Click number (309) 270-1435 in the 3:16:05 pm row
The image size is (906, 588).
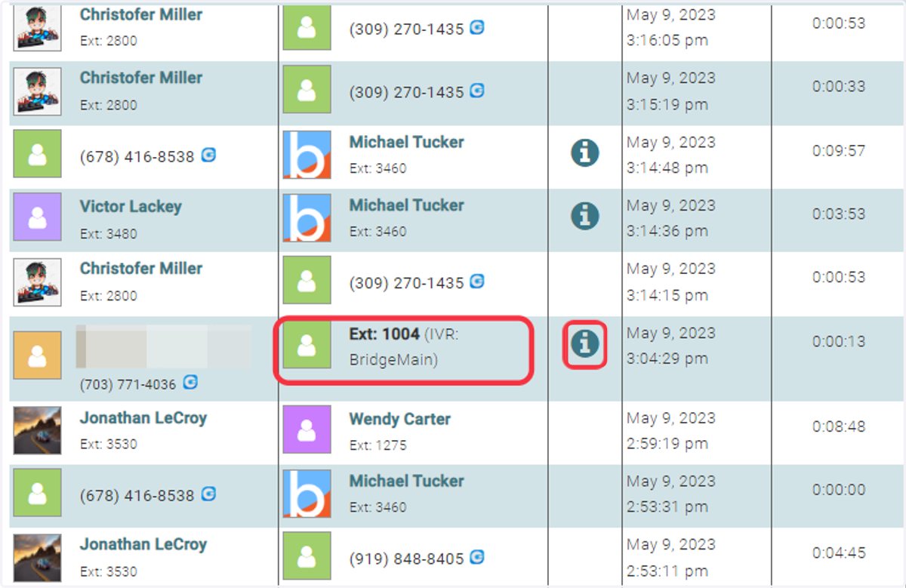pyautogui.click(x=406, y=29)
